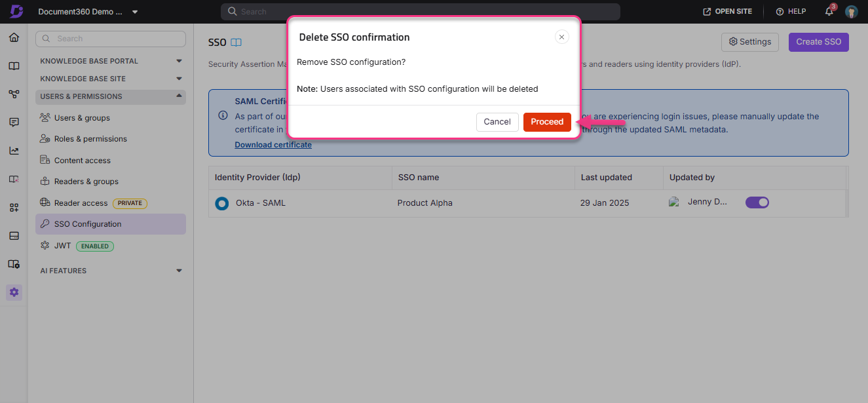Select the JWT menu item
Screen dimensions: 868x403
64,246
